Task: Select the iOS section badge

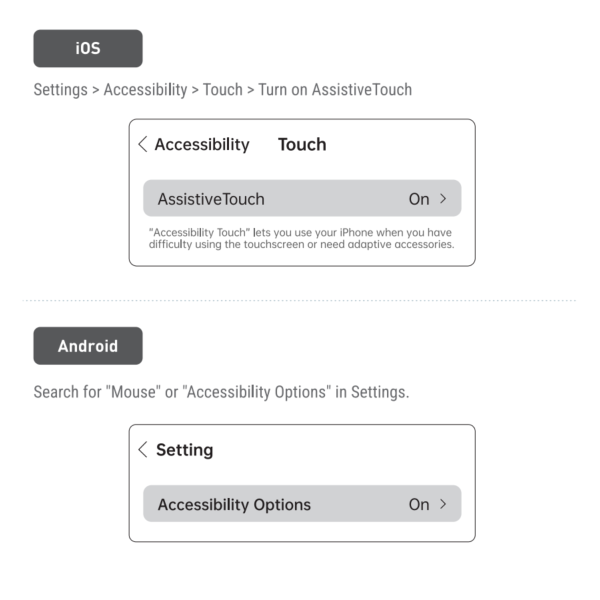Action: (x=88, y=49)
